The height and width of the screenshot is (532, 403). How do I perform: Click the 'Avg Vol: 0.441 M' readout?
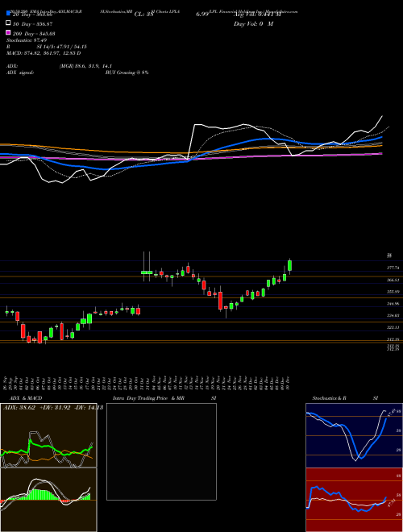pos(257,15)
